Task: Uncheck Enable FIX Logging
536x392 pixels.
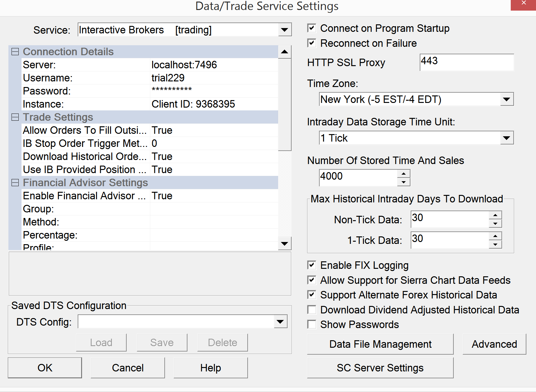Action: tap(312, 265)
